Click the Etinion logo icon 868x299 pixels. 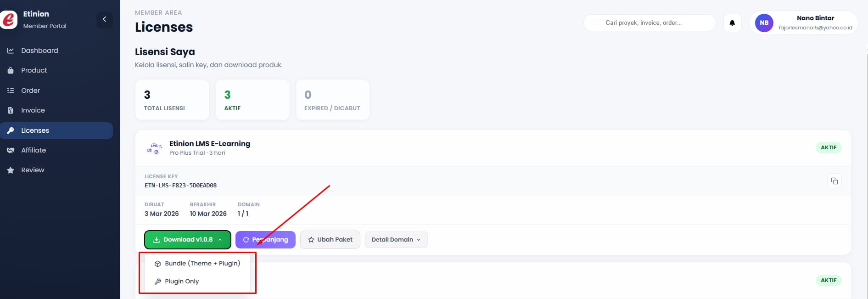9,20
